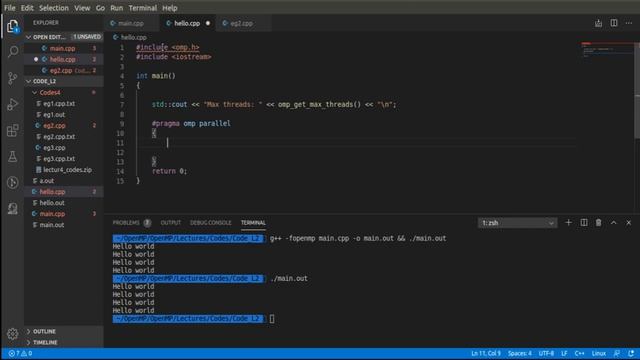Click Linux configuration in status bar

599,353
